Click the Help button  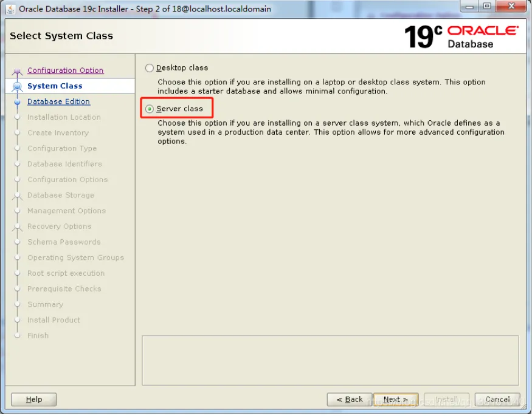[34, 400]
